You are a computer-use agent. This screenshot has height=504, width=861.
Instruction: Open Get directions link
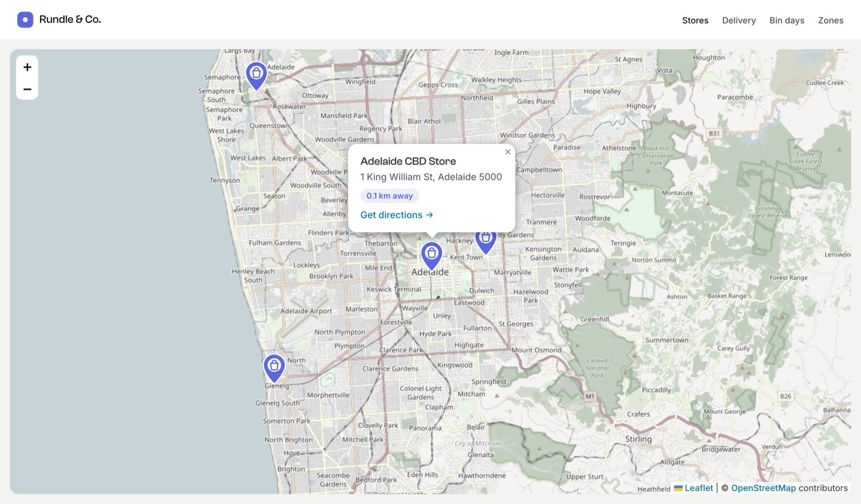point(397,215)
